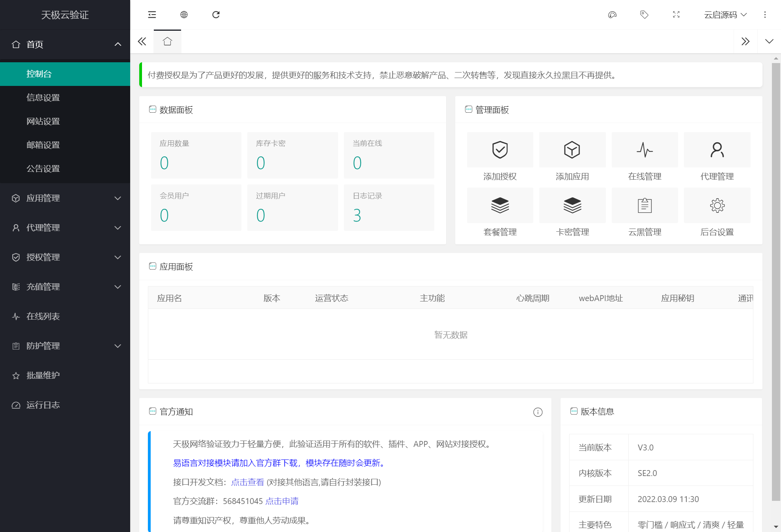The height and width of the screenshot is (532, 781).
Task: Collapse the tab bar with the double-arrow
Action: tap(142, 41)
